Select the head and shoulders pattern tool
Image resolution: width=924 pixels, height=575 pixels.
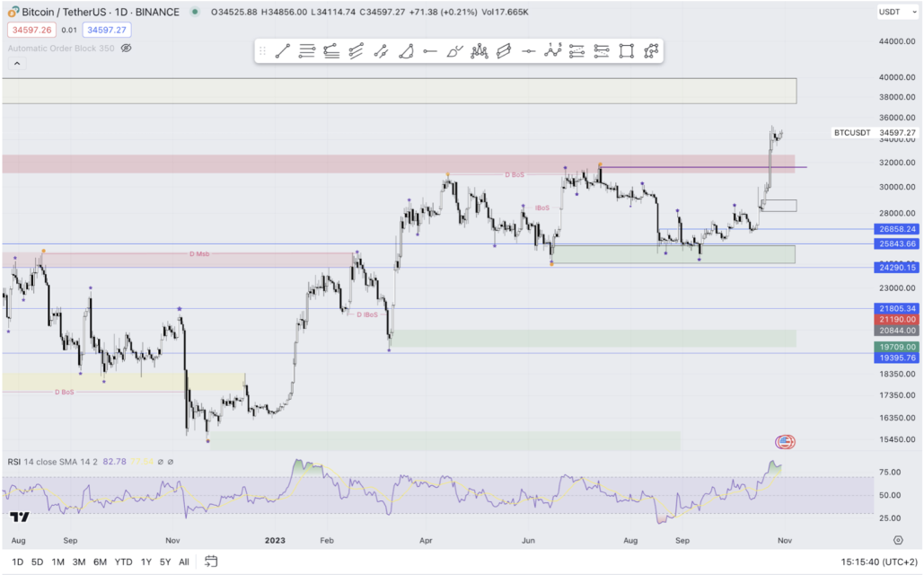click(x=480, y=51)
